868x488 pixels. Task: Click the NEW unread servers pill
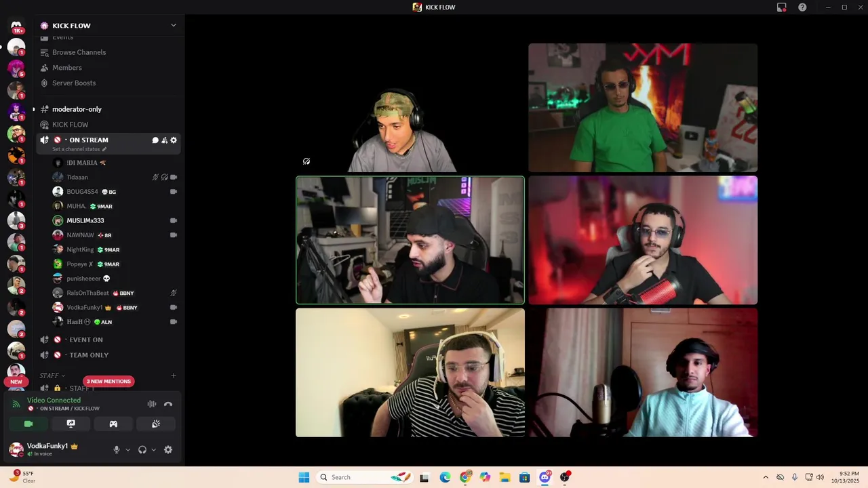click(16, 382)
